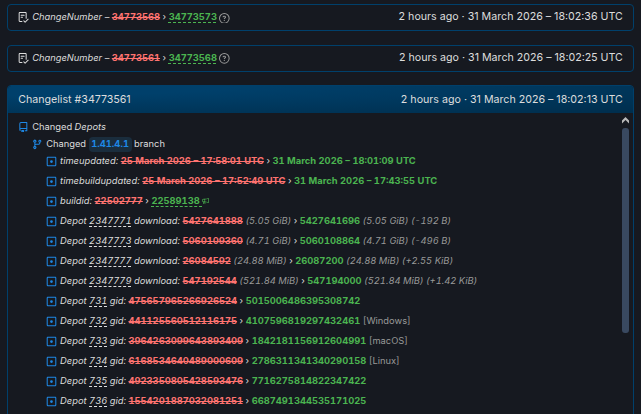Click row icon for Depot 2347777
Image resolution: width=641 pixels, height=414 pixels.
coord(51,262)
